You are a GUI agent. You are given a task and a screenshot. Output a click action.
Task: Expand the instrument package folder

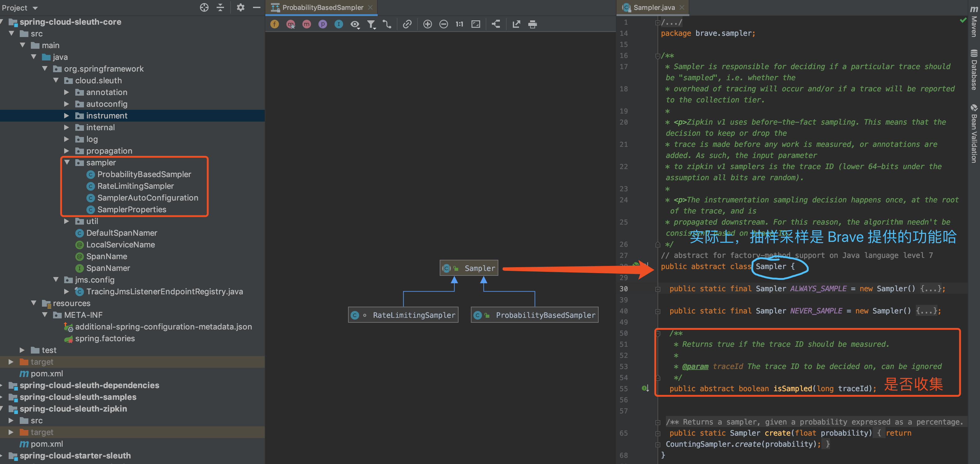(x=67, y=116)
